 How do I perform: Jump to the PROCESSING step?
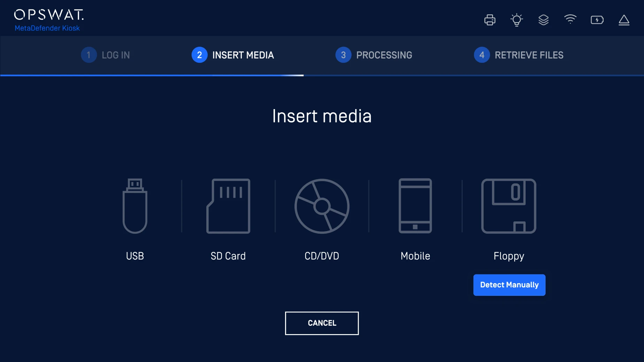tap(374, 55)
